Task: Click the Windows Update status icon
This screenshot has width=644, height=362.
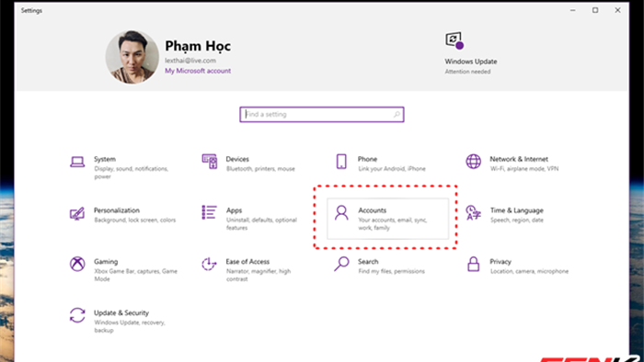Action: point(454,40)
